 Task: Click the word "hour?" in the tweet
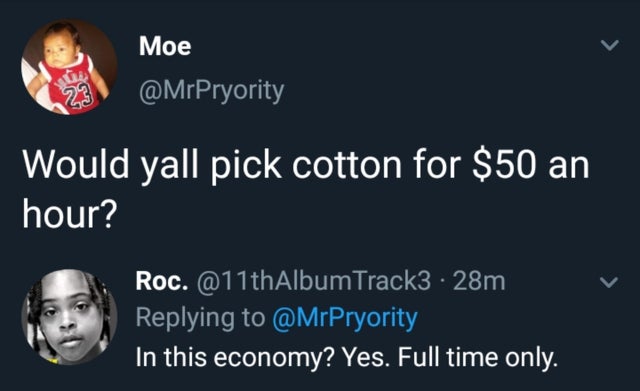pyautogui.click(x=70, y=214)
